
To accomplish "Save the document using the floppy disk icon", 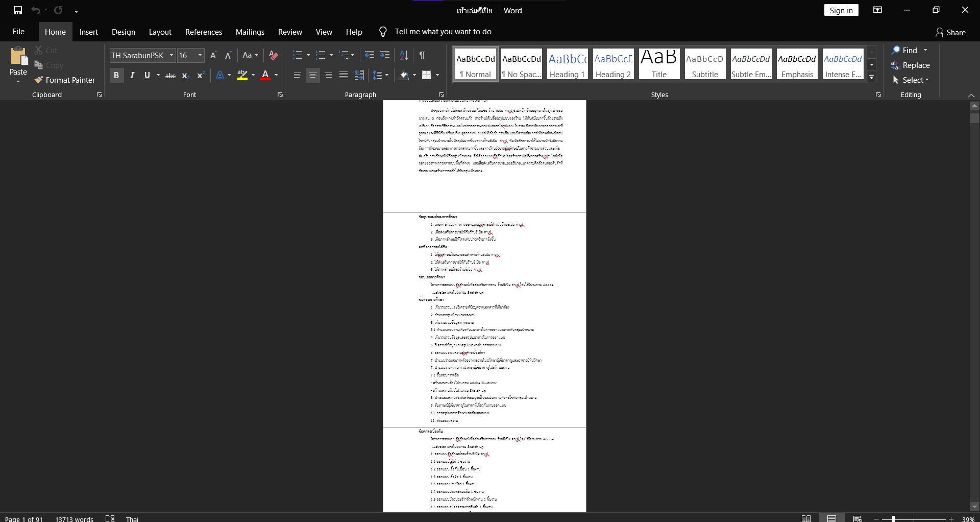I will click(x=18, y=10).
